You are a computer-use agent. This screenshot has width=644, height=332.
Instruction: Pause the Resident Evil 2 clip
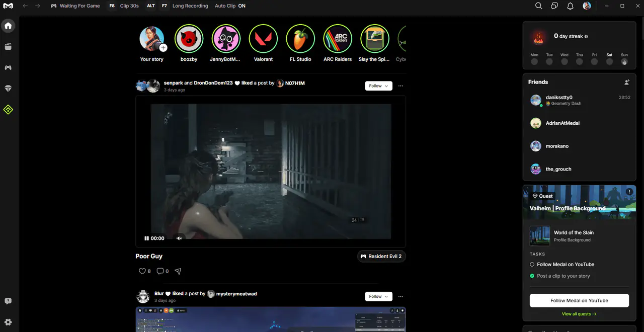click(x=146, y=238)
